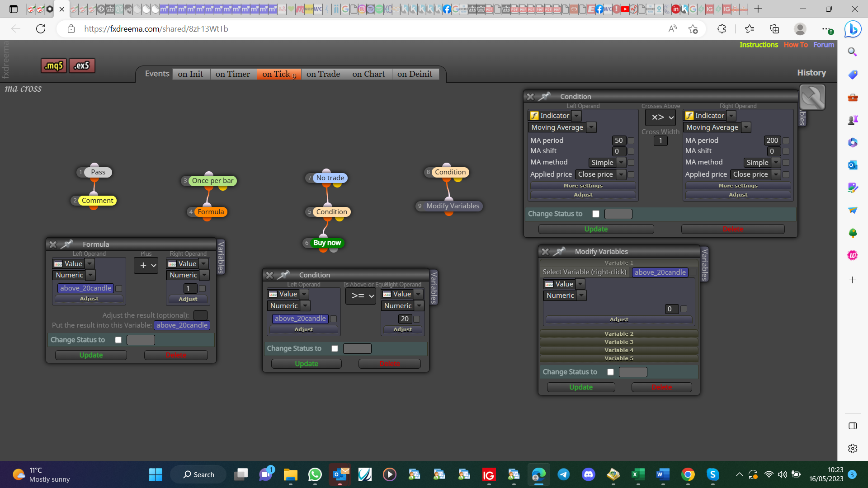The width and height of the screenshot is (868, 488).
Task: Select the Buy now block
Action: 327,243
